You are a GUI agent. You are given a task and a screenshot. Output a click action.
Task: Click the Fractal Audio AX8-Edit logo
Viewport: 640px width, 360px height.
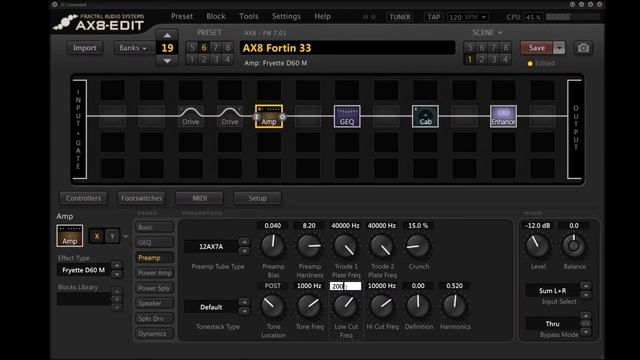coord(99,22)
